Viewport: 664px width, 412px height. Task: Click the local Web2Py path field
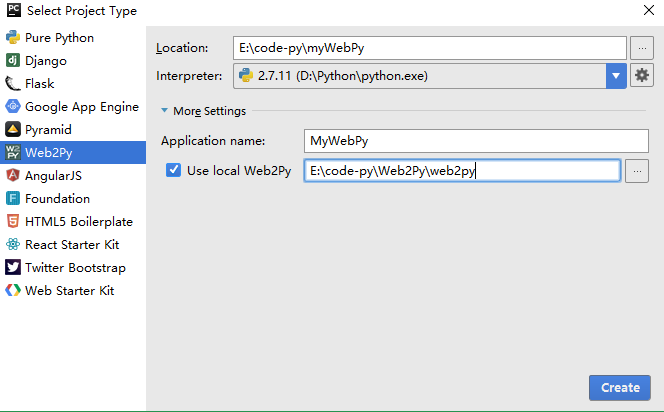click(x=462, y=171)
